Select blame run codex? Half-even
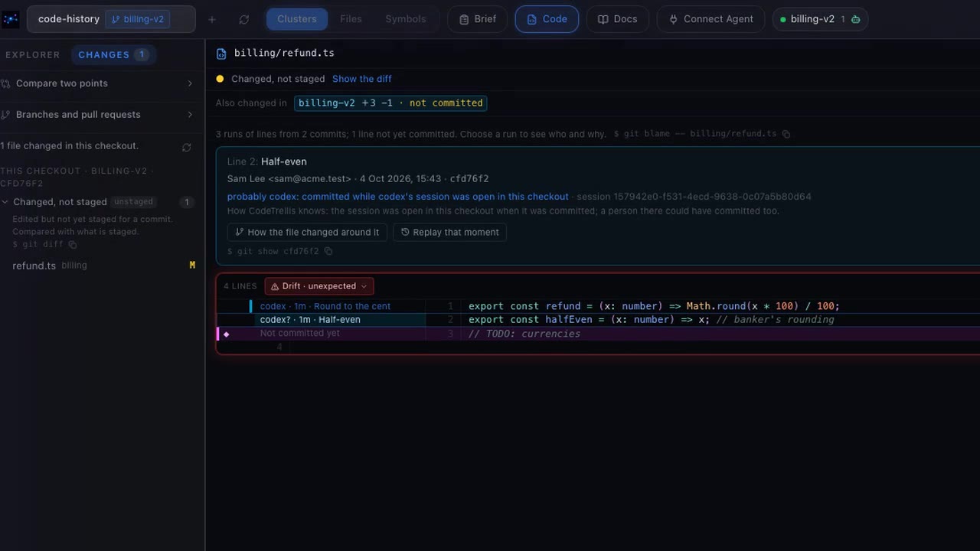980x551 pixels. point(339,320)
